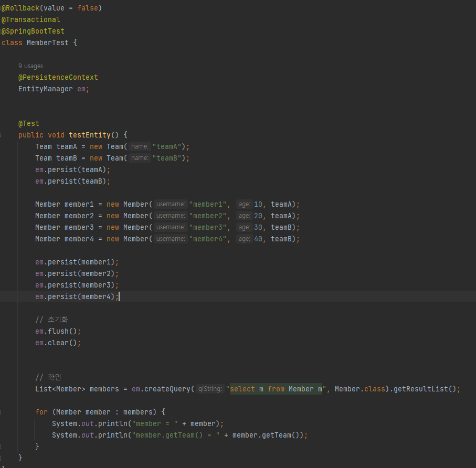Click the List<Member> members declaration
The image size is (476, 468).
[x=77, y=389]
